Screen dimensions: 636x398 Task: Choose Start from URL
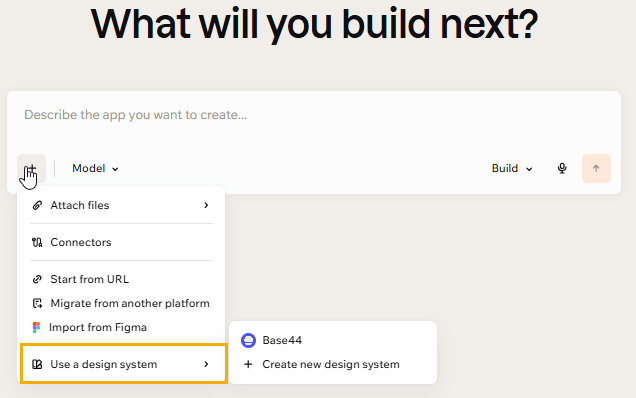121,279
